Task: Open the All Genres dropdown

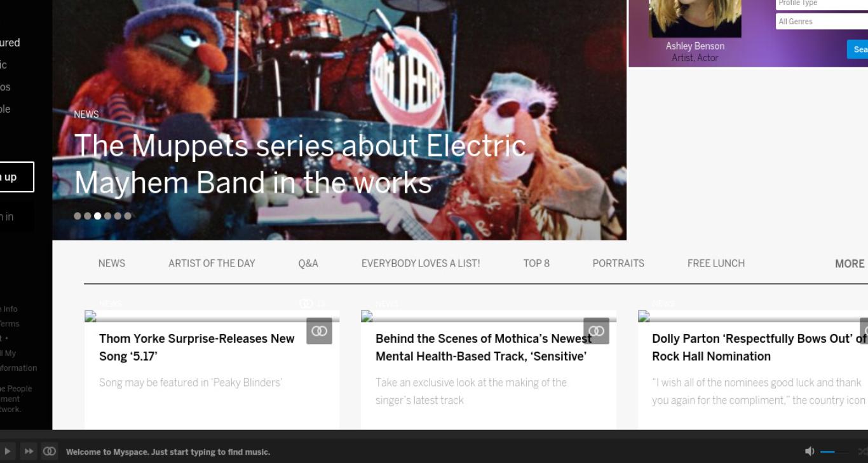Action: (822, 22)
